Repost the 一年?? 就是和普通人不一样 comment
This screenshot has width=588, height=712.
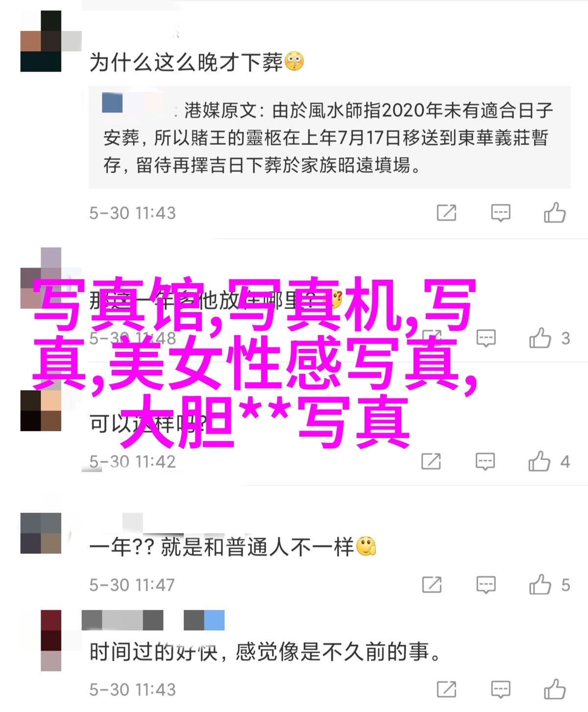point(431,585)
